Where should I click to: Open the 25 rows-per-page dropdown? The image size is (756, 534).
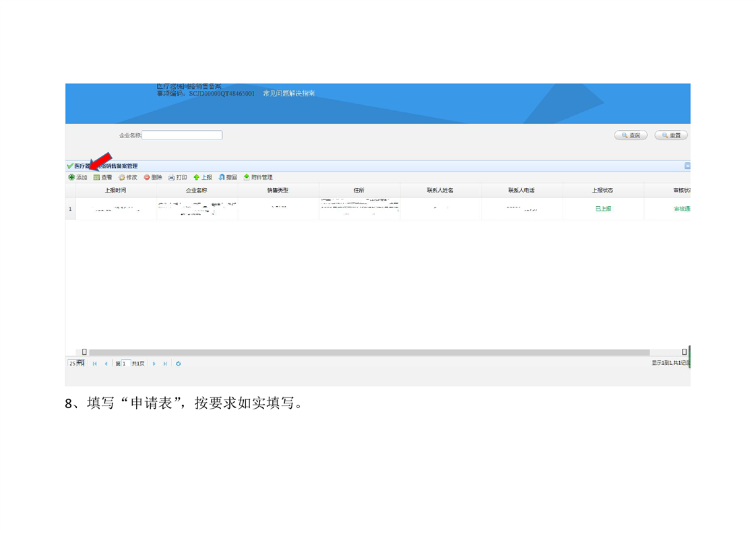[x=77, y=364]
